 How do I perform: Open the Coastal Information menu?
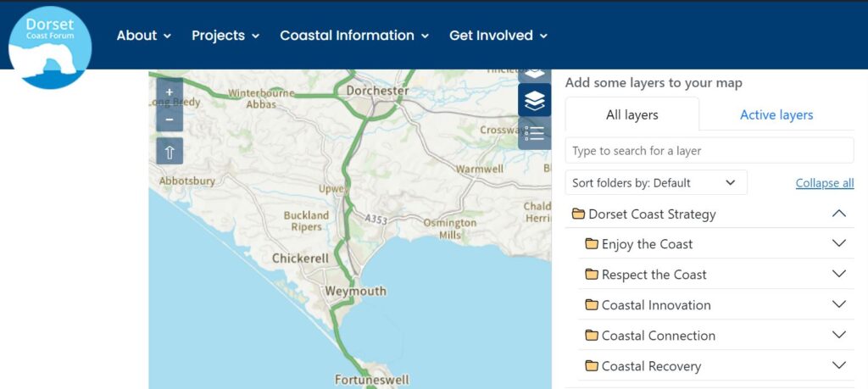pos(354,36)
